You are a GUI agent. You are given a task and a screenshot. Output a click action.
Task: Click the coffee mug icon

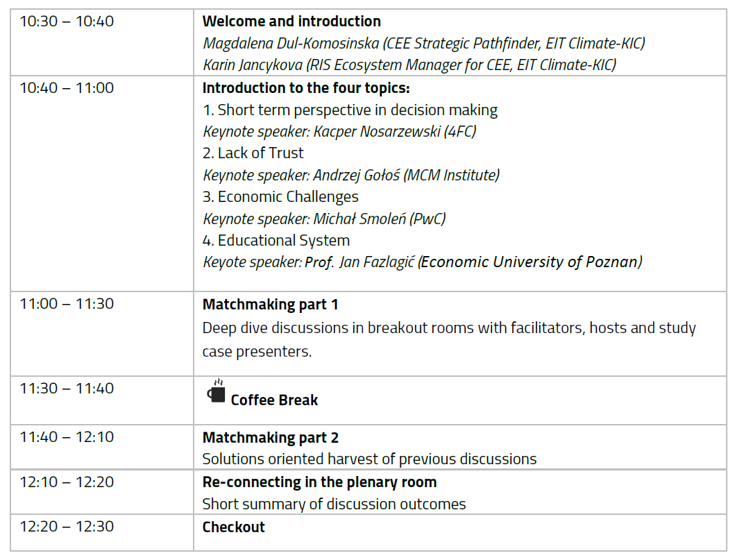[216, 393]
